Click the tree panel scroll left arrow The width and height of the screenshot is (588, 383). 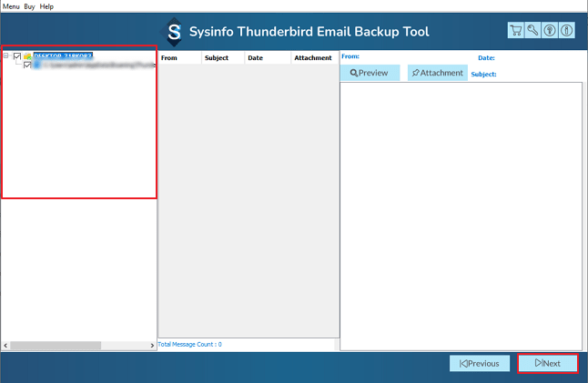tap(5, 345)
